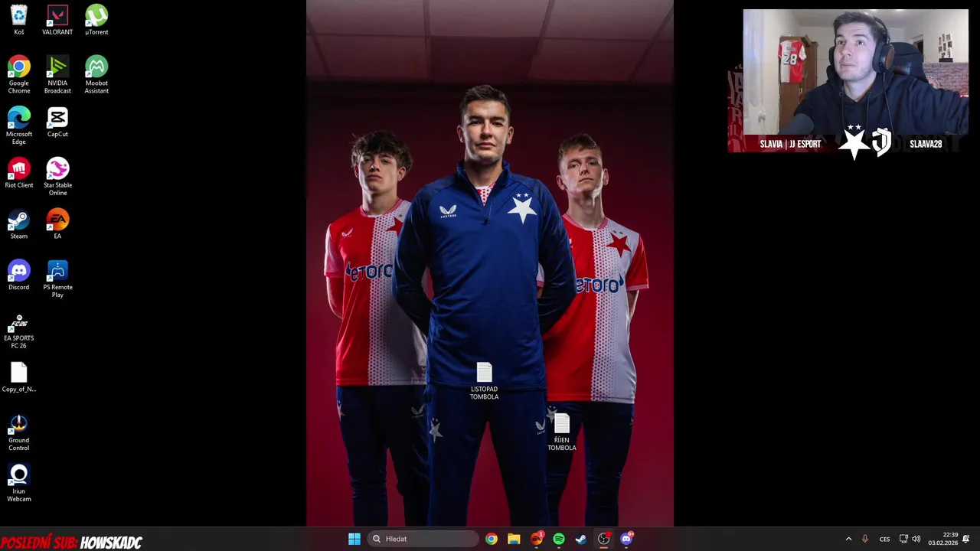The height and width of the screenshot is (551, 980).
Task: Select the Microsoft Edge desktop icon
Action: (x=19, y=126)
